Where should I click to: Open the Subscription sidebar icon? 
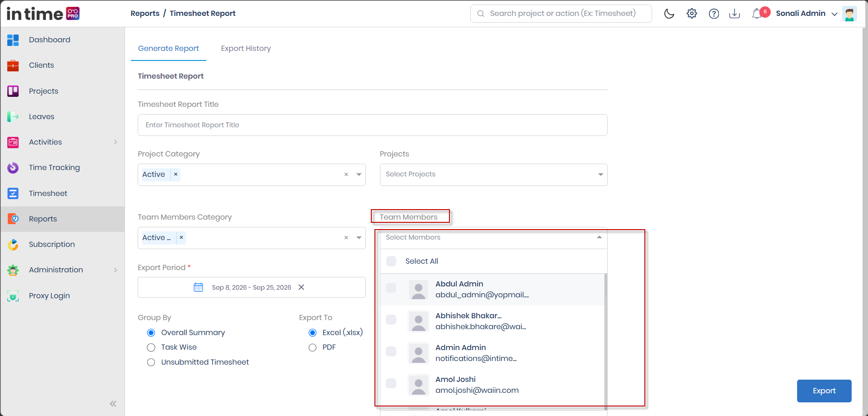[x=13, y=245]
